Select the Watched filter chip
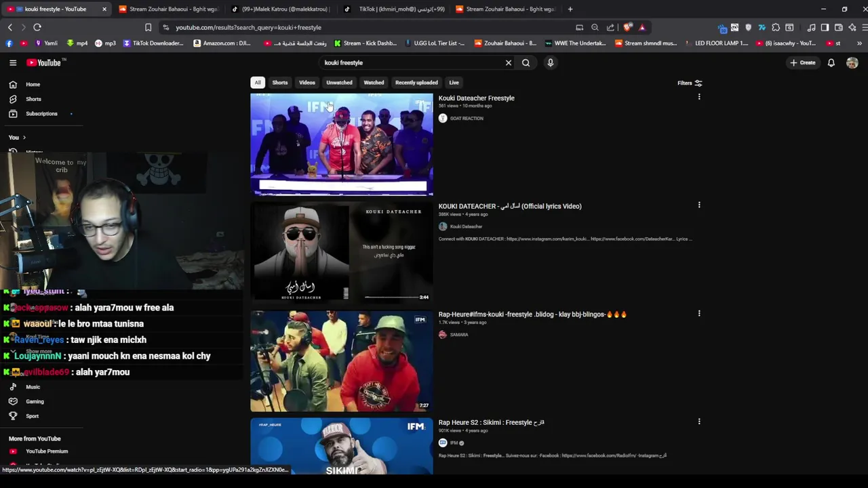This screenshot has width=868, height=488. point(374,83)
